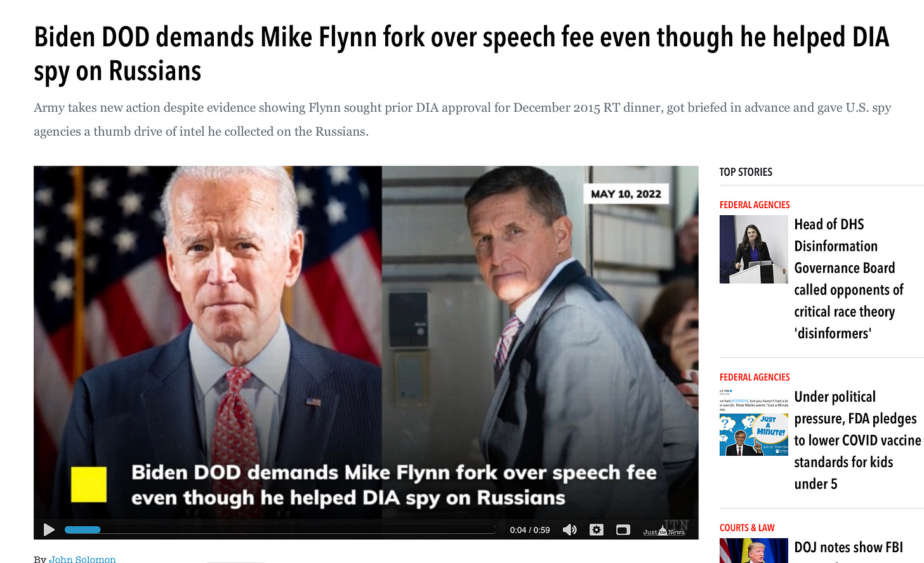924x563 pixels.
Task: Open the DHS Disinformation Governance Board story
Action: pyautogui.click(x=848, y=279)
